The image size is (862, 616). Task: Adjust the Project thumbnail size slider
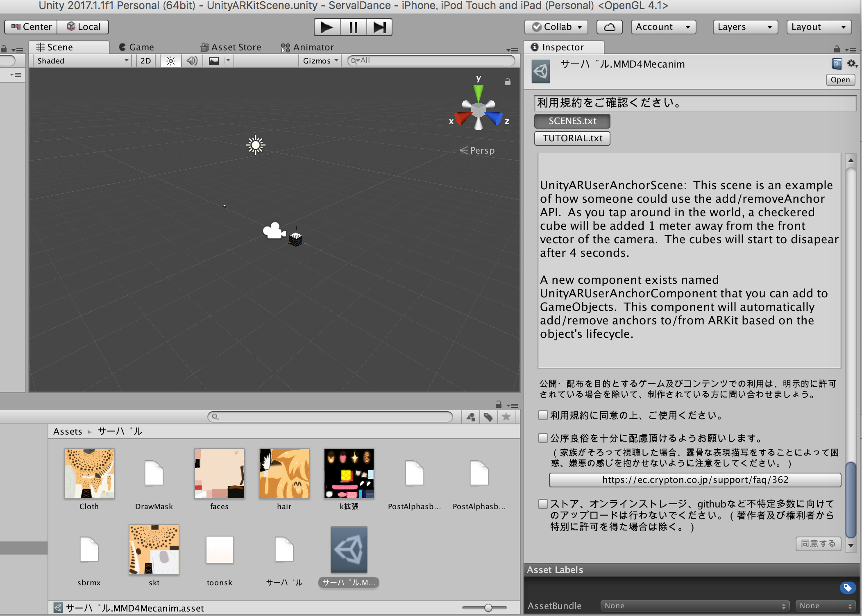tap(488, 608)
